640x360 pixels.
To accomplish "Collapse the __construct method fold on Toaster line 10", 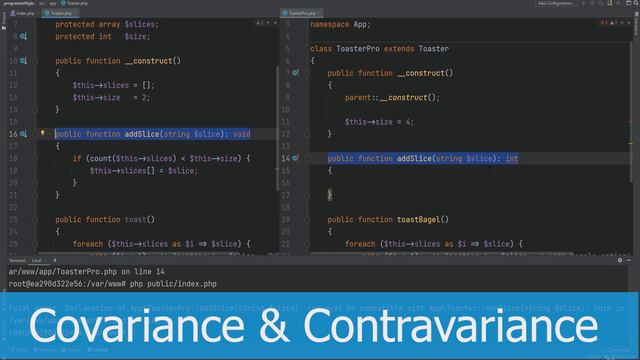I will click(x=35, y=61).
